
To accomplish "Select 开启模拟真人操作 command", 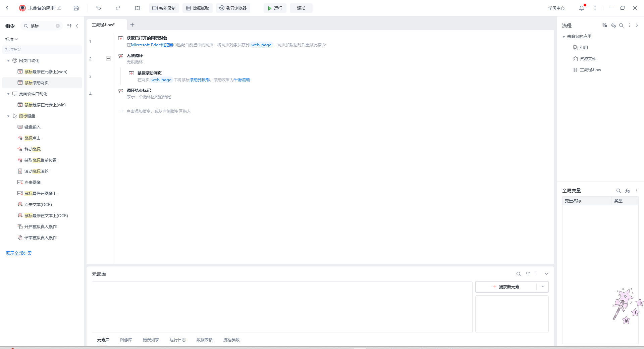I will coord(41,227).
